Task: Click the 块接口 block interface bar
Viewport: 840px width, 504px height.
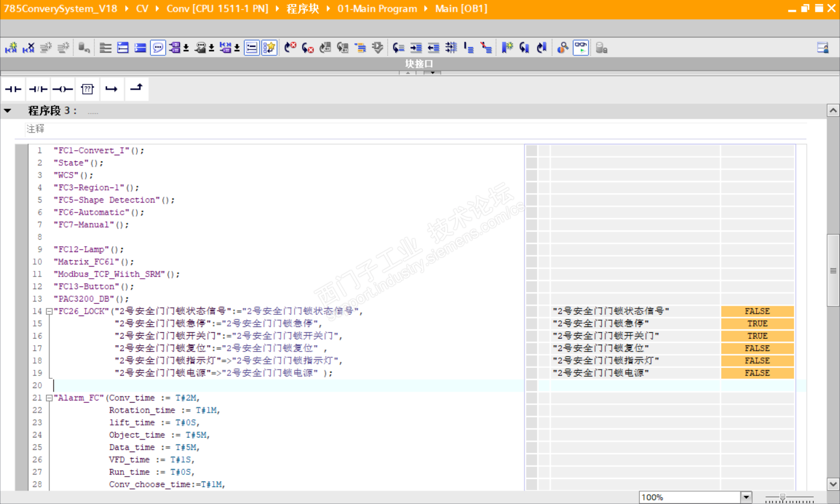Action: (x=419, y=63)
